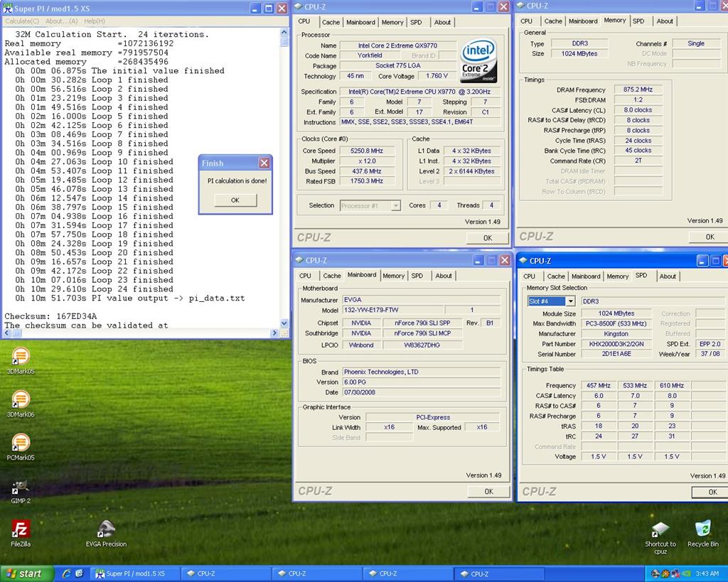Select the SPD tab in the Memory window
728x582 pixels.
(638, 21)
